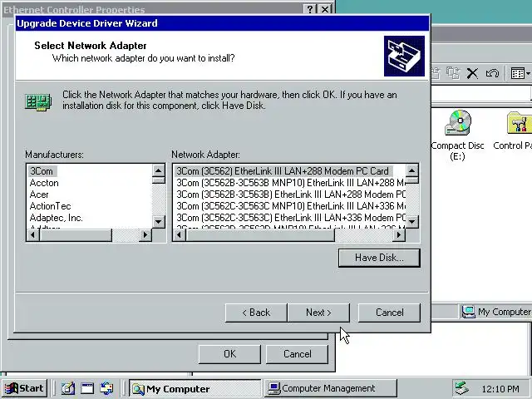Select Accton manufacturer

point(44,183)
